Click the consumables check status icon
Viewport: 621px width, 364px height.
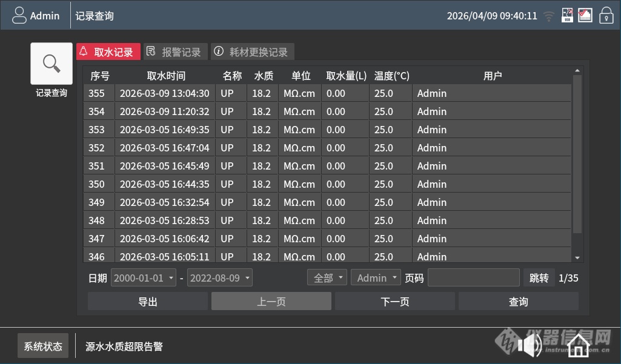585,15
